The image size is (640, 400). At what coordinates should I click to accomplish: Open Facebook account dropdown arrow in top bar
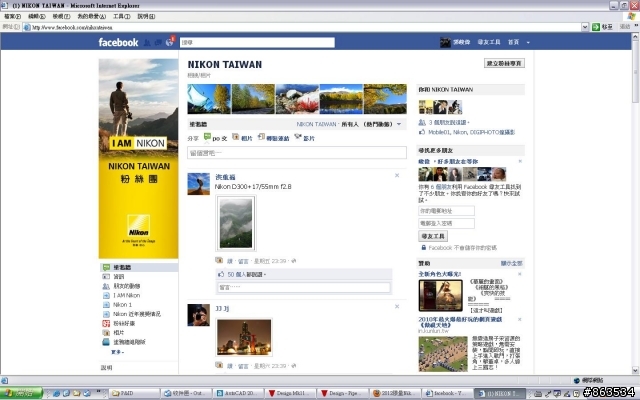tap(528, 42)
